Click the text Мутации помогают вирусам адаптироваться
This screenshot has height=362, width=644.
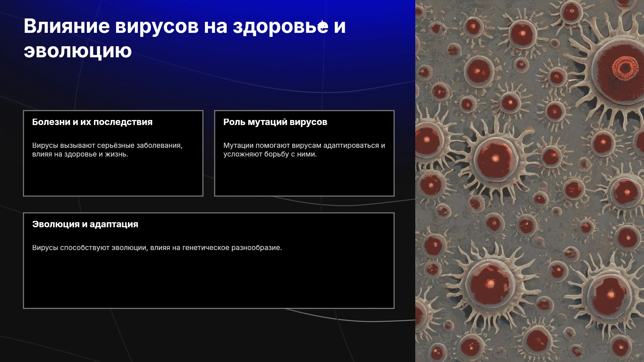pos(301,145)
